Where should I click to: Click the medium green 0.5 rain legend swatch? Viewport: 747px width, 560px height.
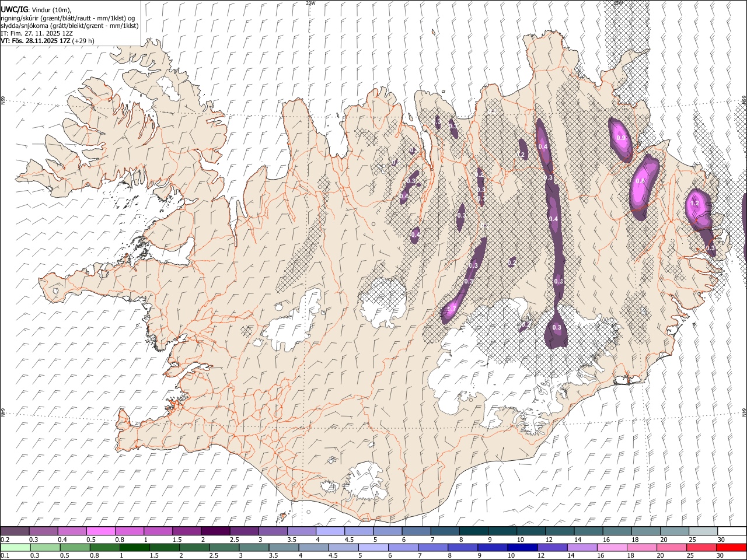pyautogui.click(x=75, y=548)
